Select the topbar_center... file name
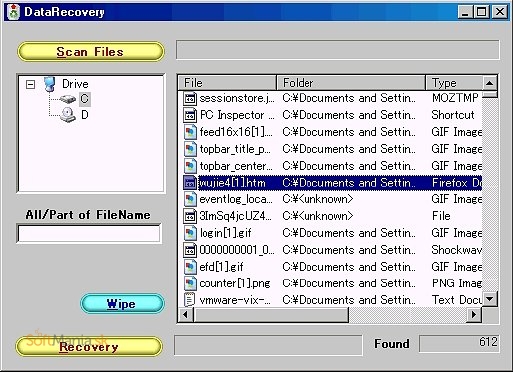The width and height of the screenshot is (513, 372). 236,166
